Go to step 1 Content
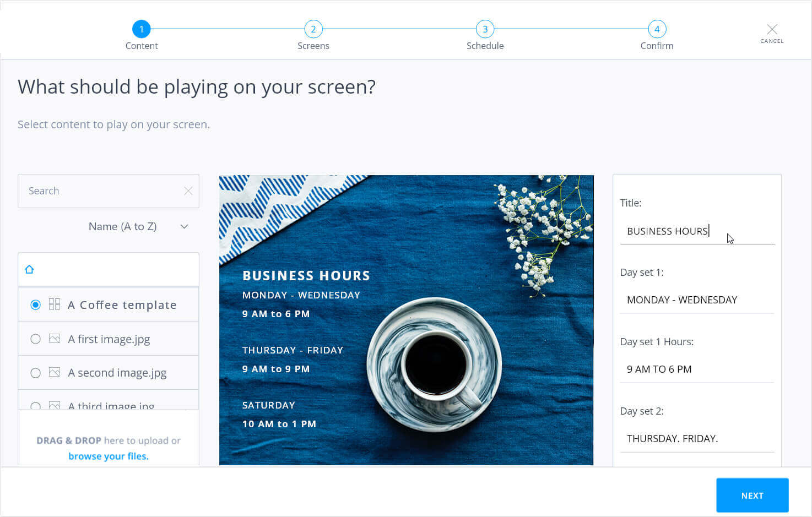 click(x=142, y=29)
